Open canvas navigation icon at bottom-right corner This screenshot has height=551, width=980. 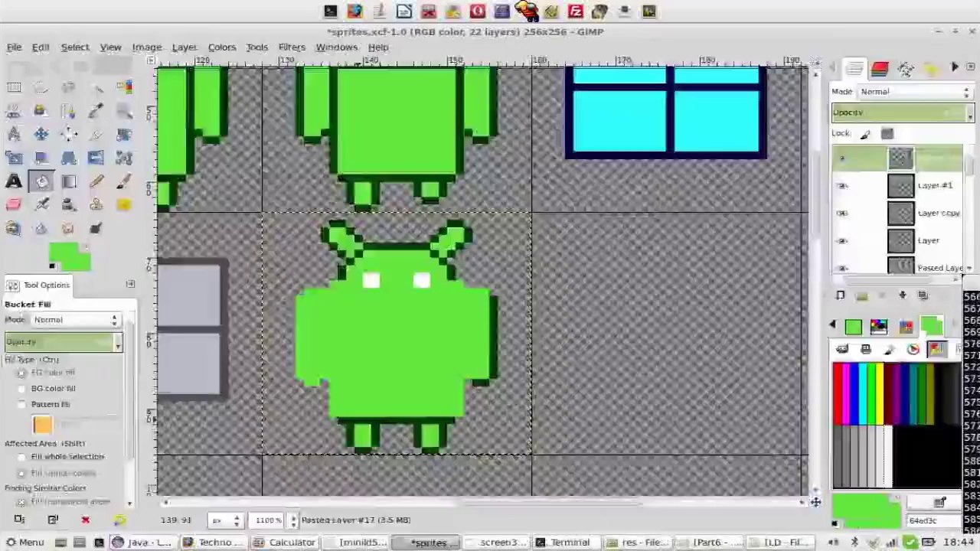(815, 502)
